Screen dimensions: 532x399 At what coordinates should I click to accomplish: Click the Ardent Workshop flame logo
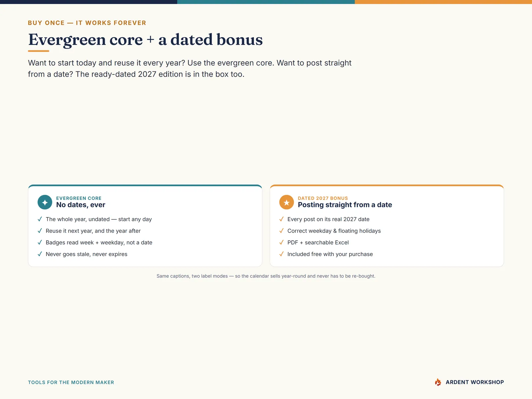438,382
